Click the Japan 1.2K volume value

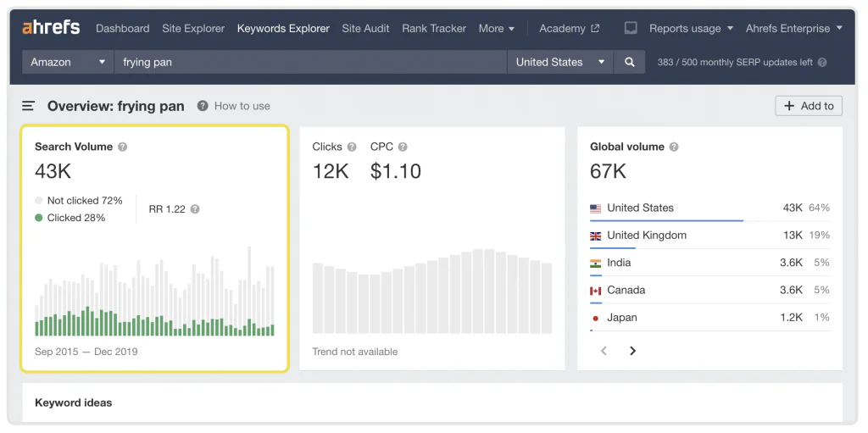(792, 317)
